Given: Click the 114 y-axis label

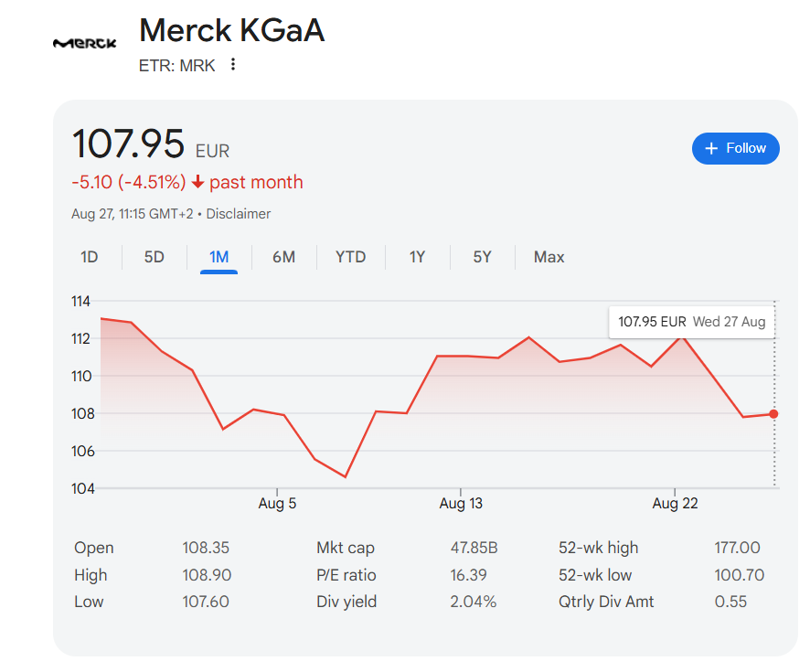Looking at the screenshot, I should [x=80, y=301].
